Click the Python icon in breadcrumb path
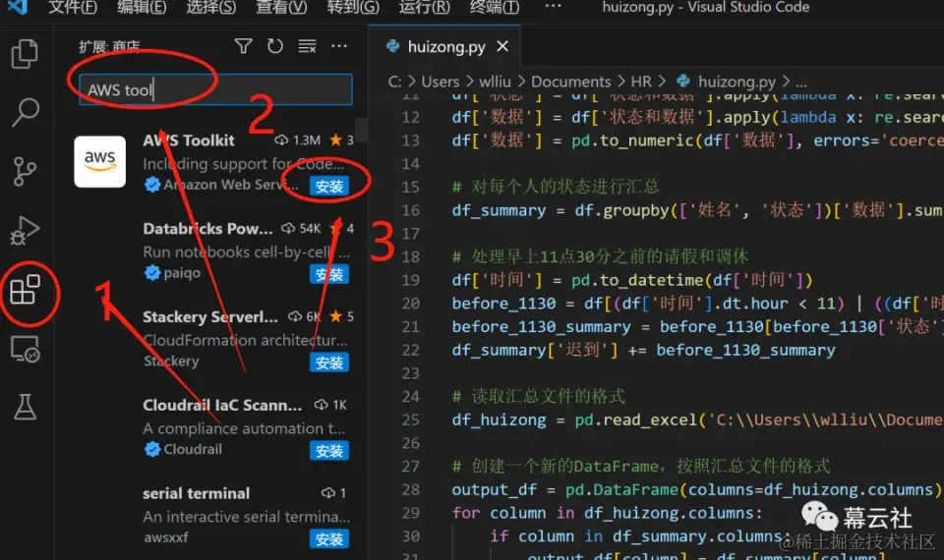This screenshot has height=560, width=944. coord(683,81)
